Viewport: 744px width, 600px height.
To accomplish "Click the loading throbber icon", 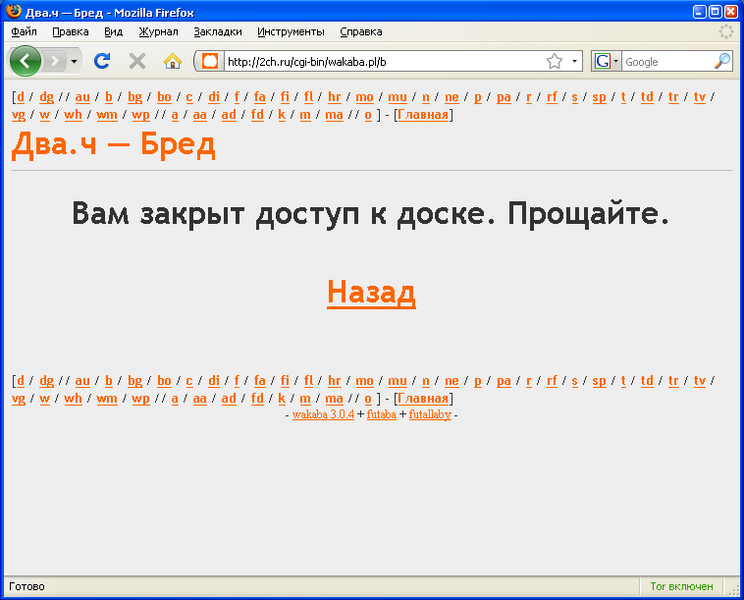I will (726, 32).
